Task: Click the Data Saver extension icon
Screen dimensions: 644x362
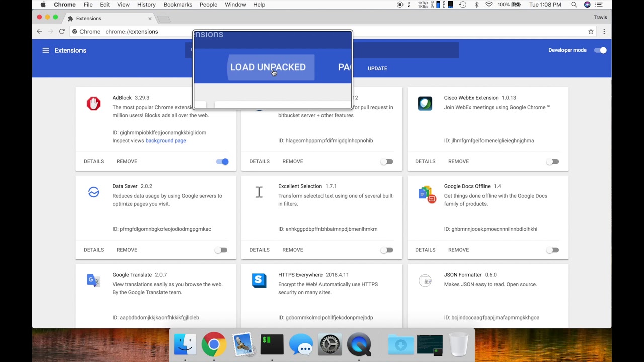Action: click(93, 192)
